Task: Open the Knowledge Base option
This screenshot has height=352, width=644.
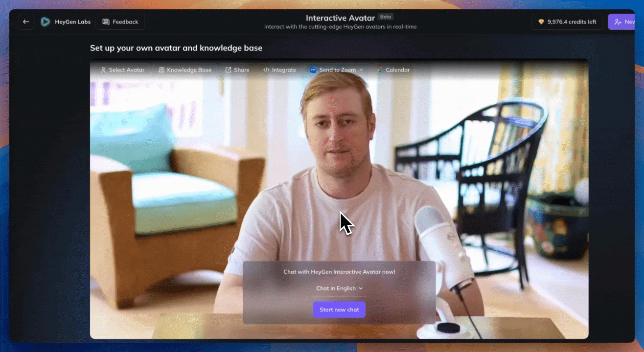Action: tap(185, 70)
